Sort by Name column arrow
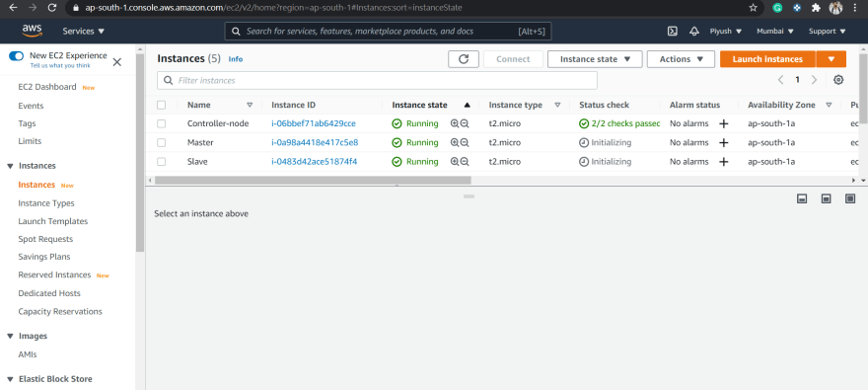Screen dimensions: 868x390 coord(250,105)
